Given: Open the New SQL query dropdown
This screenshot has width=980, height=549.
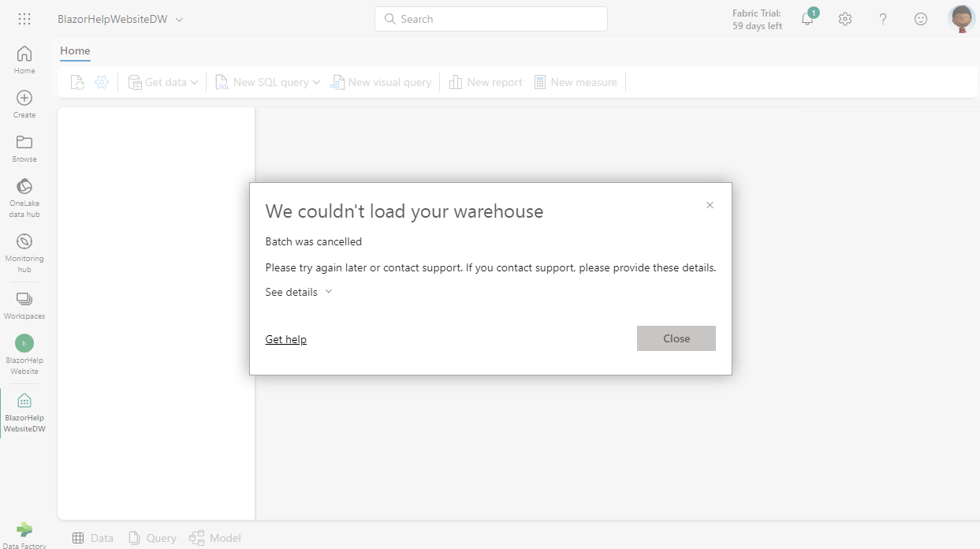Looking at the screenshot, I should (268, 82).
